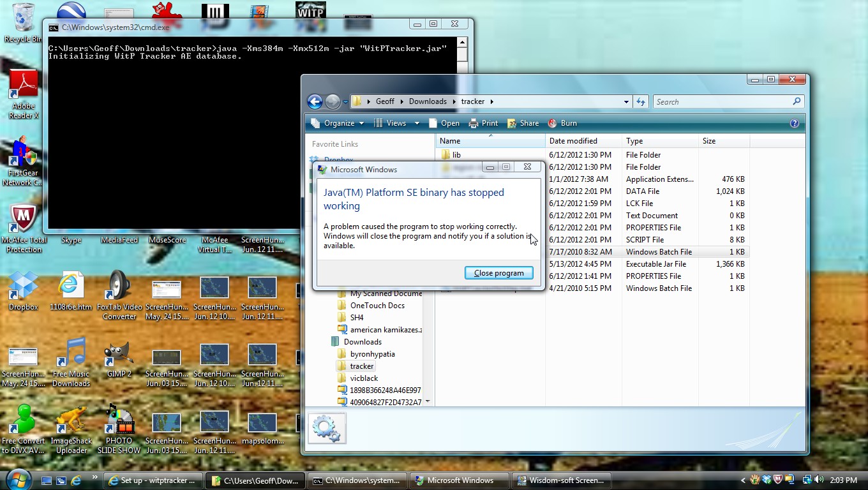The height and width of the screenshot is (490, 868).
Task: Select the SCRIPT File type row
Action: pos(645,240)
